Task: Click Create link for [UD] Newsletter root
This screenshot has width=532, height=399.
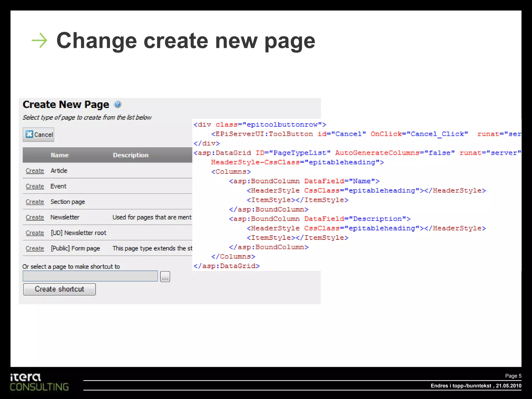Action: point(35,233)
